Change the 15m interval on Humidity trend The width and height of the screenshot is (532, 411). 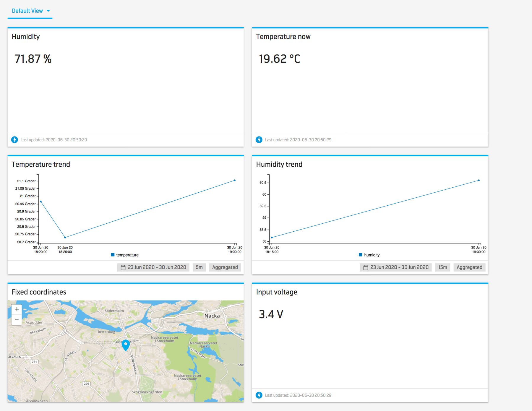(x=442, y=267)
